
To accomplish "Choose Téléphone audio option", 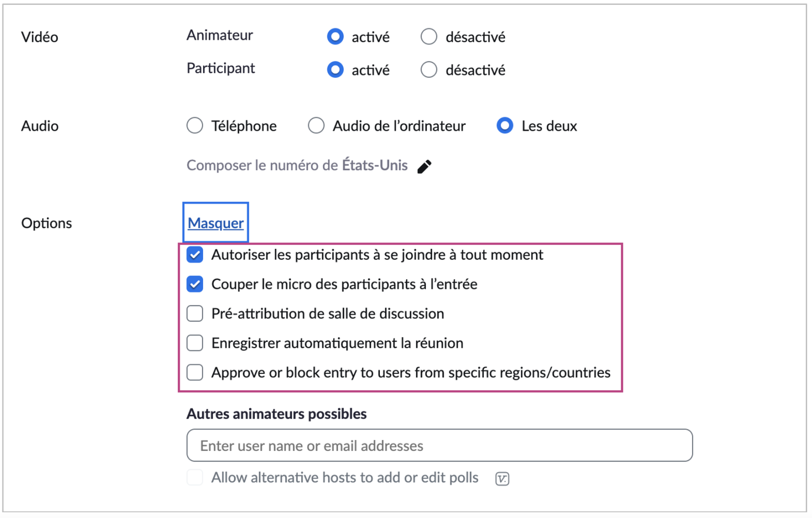I will (195, 126).
